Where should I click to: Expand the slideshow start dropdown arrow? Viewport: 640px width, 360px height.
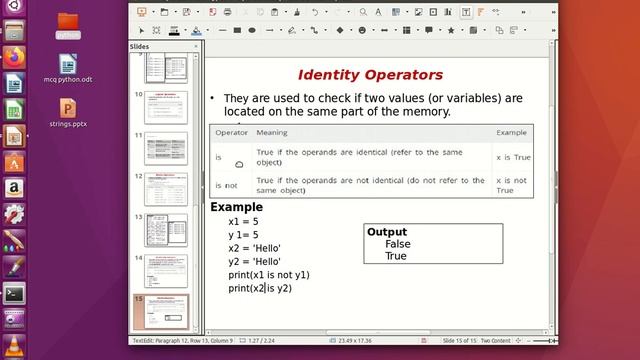pyautogui.click(x=153, y=12)
